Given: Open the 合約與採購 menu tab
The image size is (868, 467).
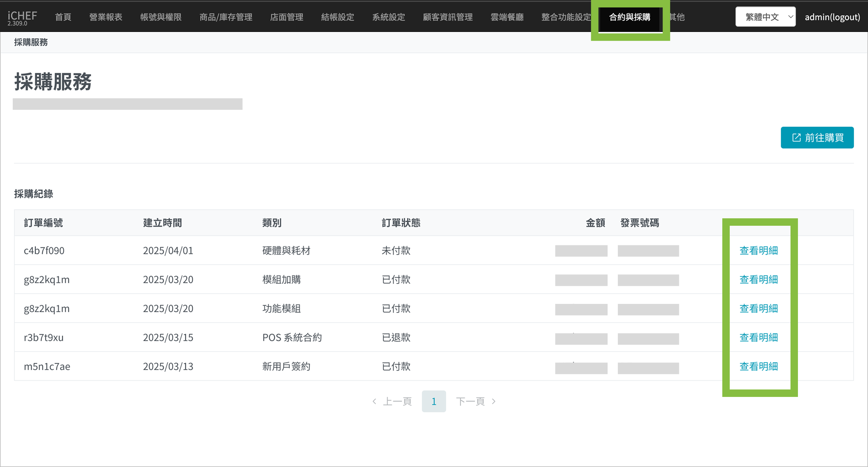Looking at the screenshot, I should (x=629, y=17).
